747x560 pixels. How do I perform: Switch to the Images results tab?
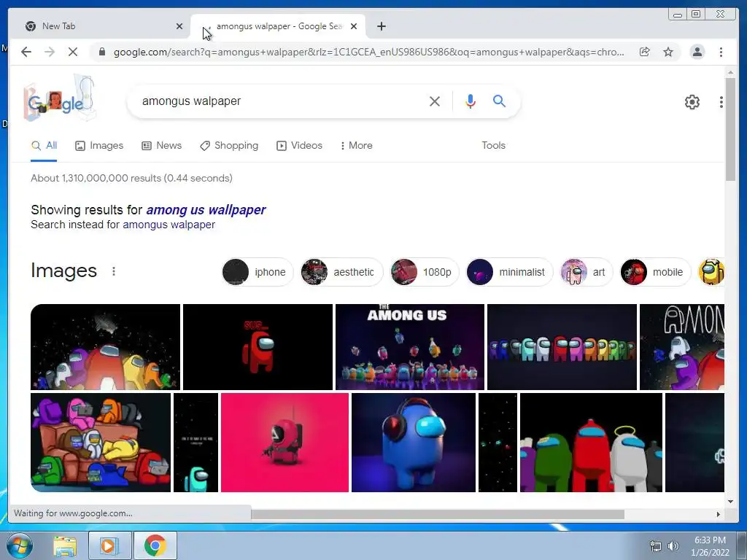click(x=99, y=146)
